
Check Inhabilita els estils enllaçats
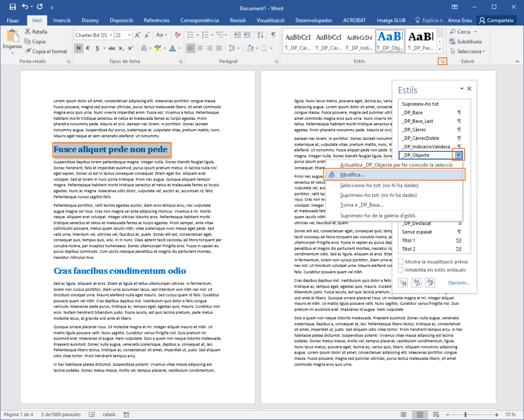point(401,270)
